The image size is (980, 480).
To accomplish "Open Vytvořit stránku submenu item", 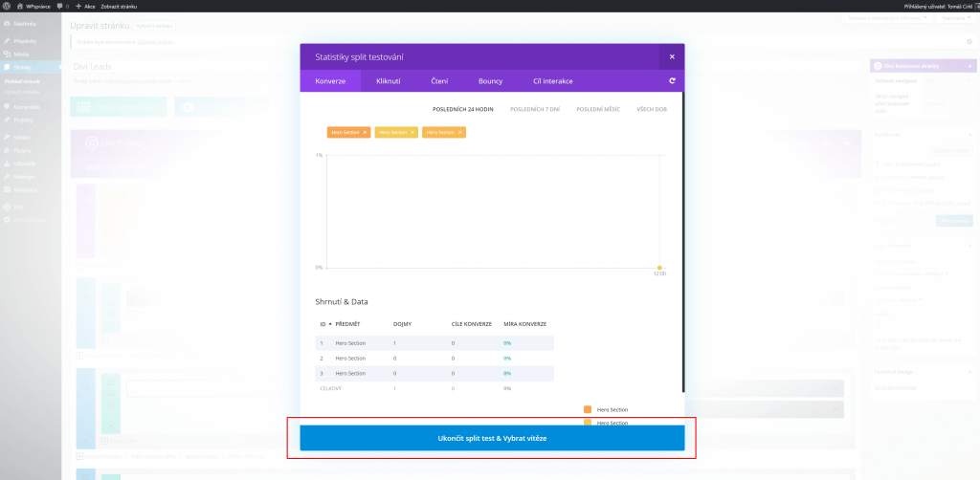I will pos(22,92).
